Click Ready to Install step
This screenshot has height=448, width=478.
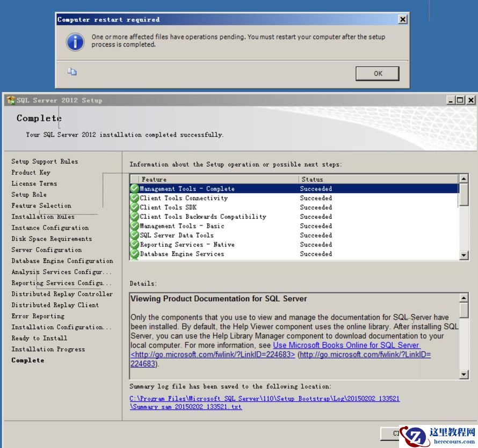click(39, 338)
